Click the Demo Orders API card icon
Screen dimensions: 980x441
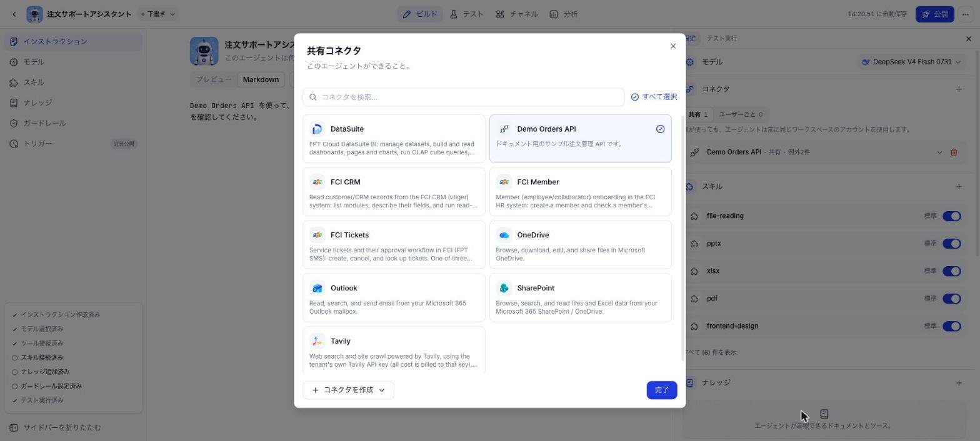coord(504,129)
